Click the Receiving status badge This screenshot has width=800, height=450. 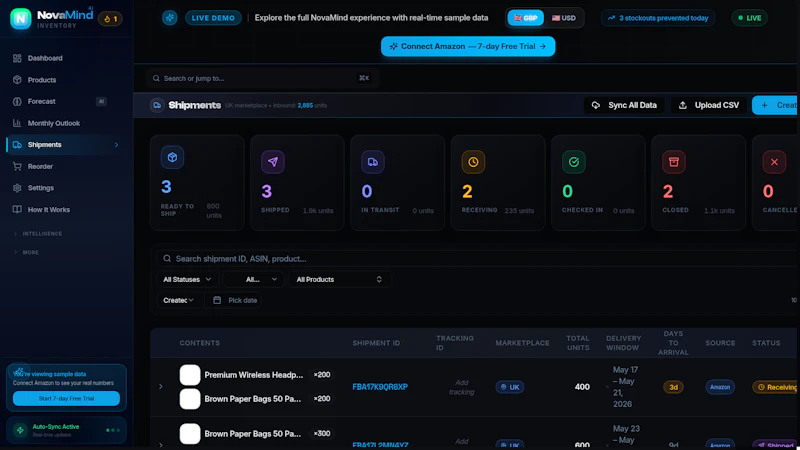[776, 387]
